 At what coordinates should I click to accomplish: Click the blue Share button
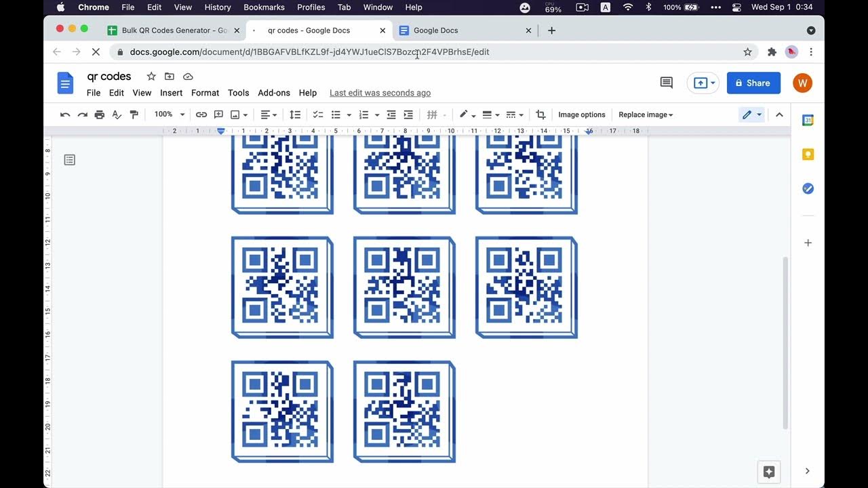[x=753, y=83]
